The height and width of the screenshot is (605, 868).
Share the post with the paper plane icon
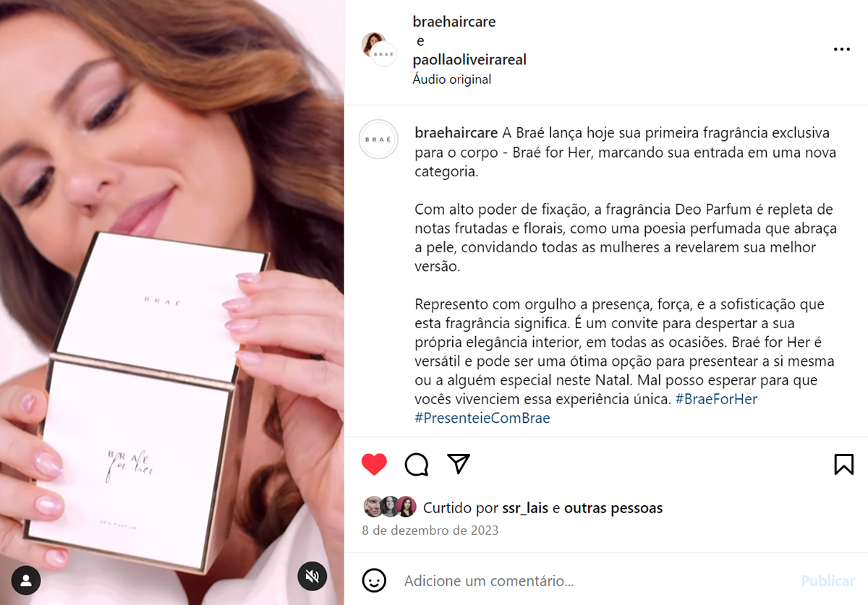[x=459, y=463]
